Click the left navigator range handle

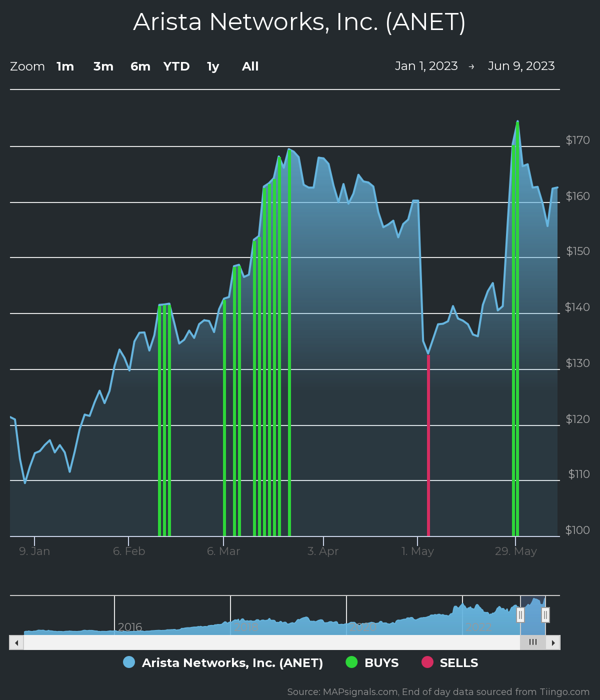520,615
